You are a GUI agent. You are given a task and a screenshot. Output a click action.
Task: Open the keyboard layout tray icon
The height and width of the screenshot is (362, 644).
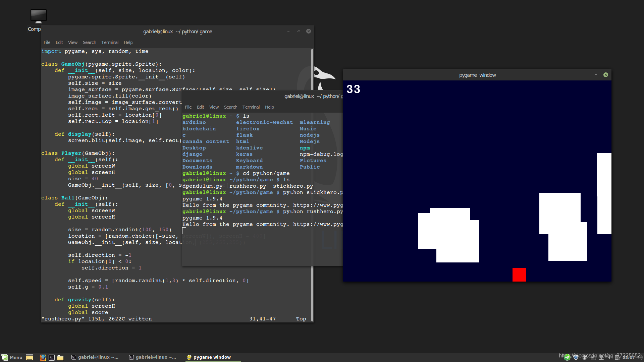(x=593, y=358)
